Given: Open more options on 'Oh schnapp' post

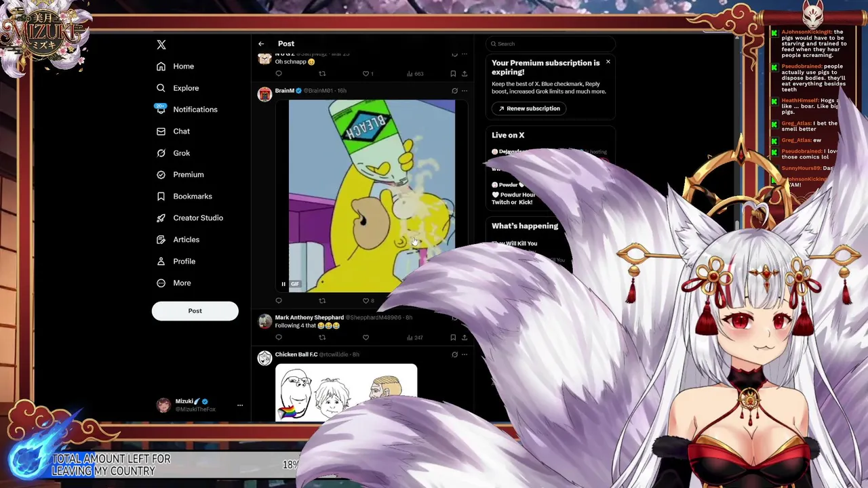Looking at the screenshot, I should tap(465, 54).
